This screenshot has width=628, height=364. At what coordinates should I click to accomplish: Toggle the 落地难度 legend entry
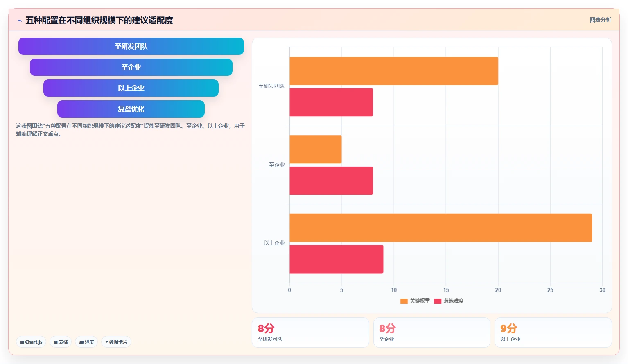coord(449,301)
